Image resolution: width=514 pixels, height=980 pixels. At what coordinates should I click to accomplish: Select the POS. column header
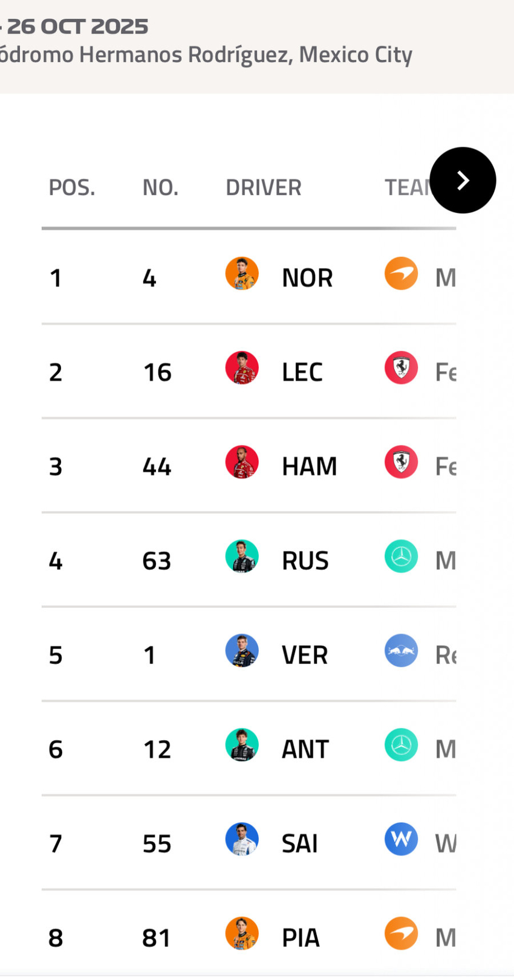pyautogui.click(x=71, y=188)
